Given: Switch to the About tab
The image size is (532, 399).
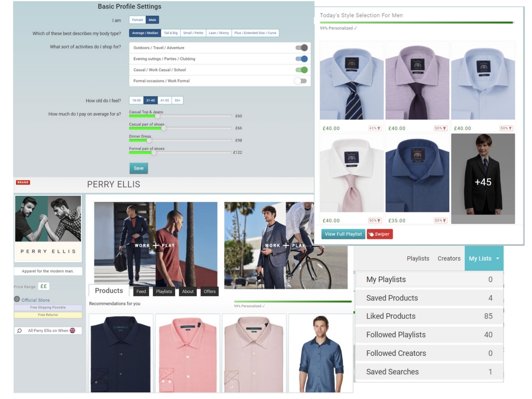Looking at the screenshot, I should 188,291.
